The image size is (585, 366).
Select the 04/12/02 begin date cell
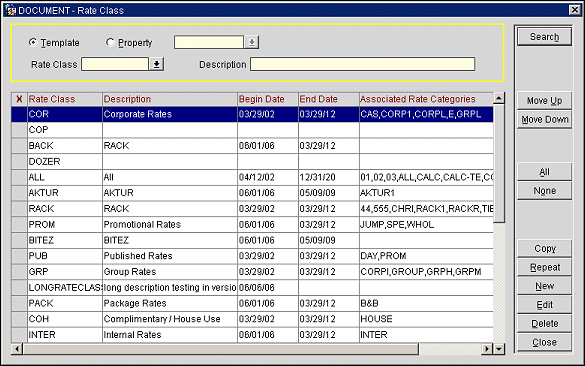click(x=268, y=177)
